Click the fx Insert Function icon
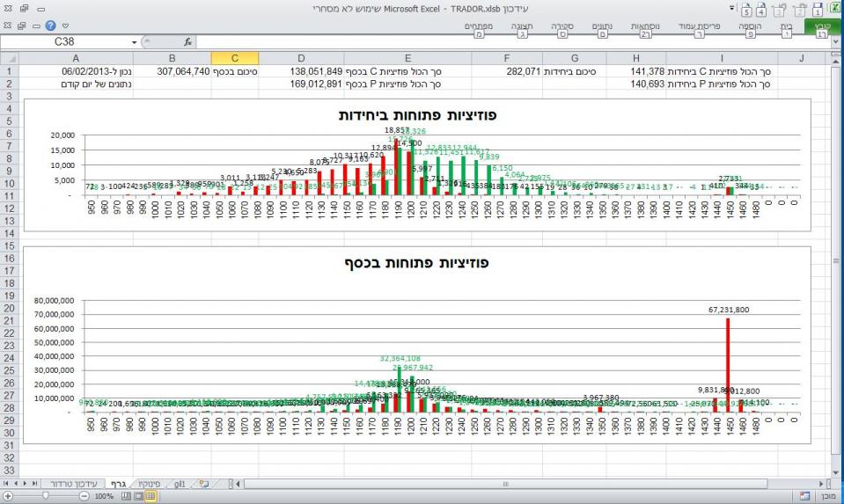Viewport: 844px width, 504px height. click(x=188, y=41)
